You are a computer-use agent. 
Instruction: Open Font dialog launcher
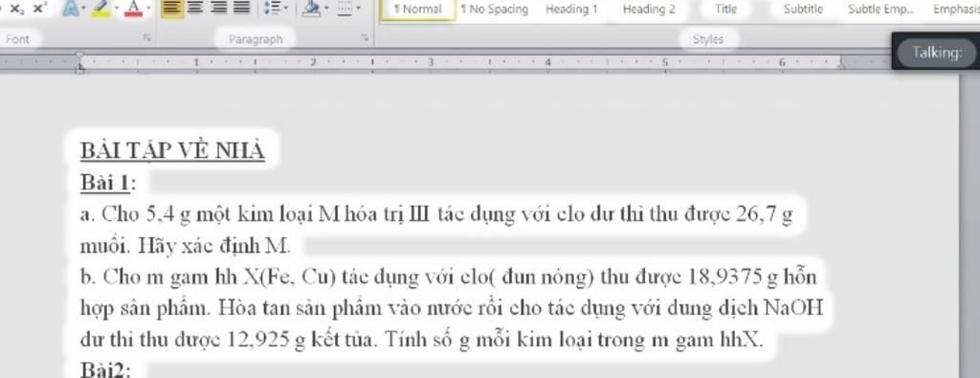click(146, 38)
